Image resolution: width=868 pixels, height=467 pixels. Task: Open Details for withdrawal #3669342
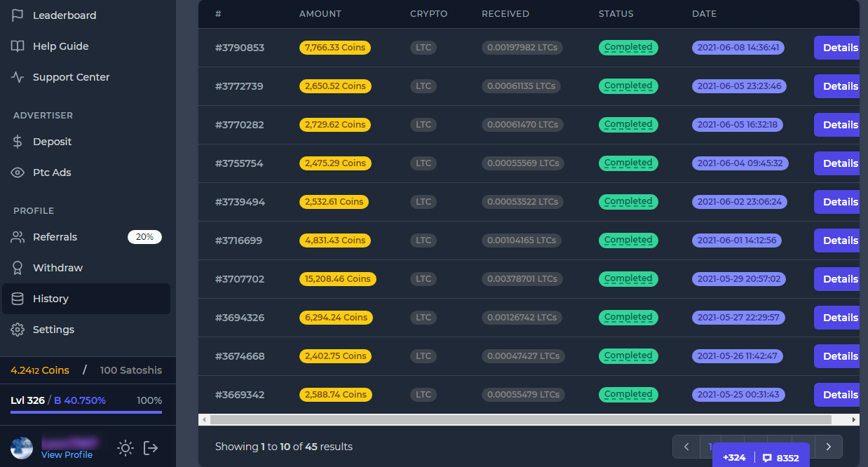coord(838,395)
